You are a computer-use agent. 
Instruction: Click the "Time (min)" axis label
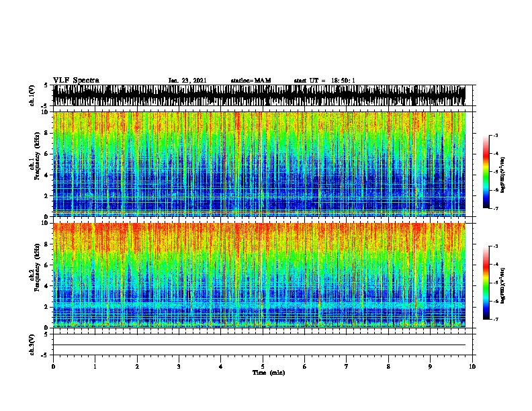click(269, 373)
